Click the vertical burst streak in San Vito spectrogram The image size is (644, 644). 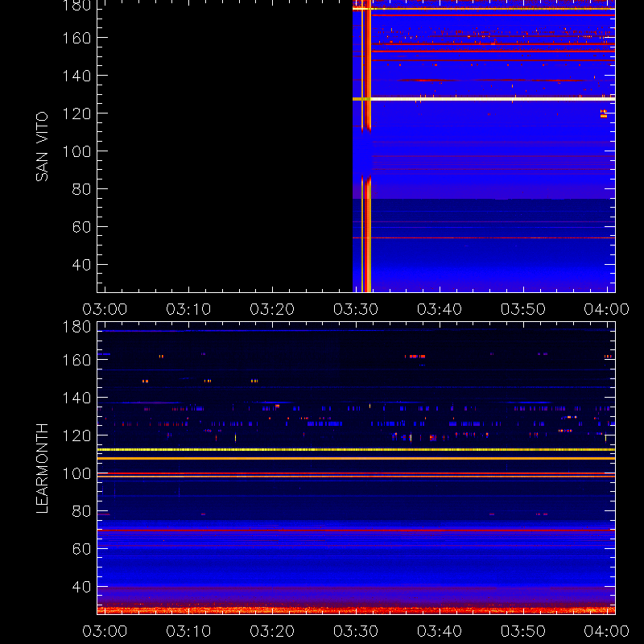[366, 146]
